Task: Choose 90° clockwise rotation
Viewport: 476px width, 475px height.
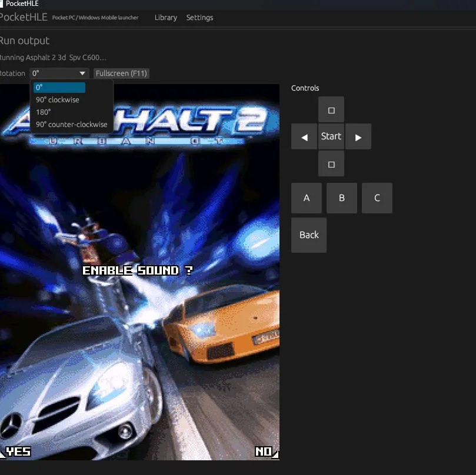Action: click(x=58, y=100)
